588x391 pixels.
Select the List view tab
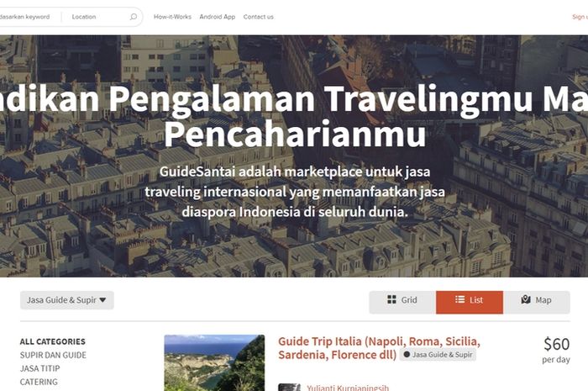[x=470, y=302]
